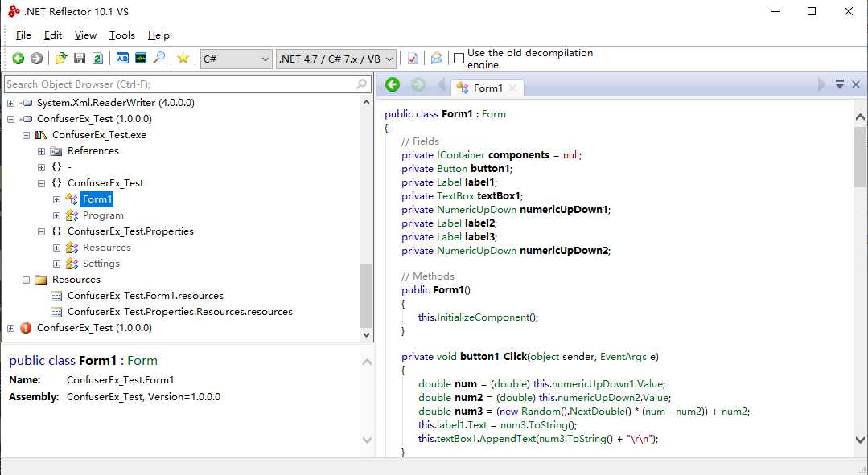Screen dimensions: 868x475
Task: Click the Save floppy disk icon
Action: pyautogui.click(x=80, y=58)
